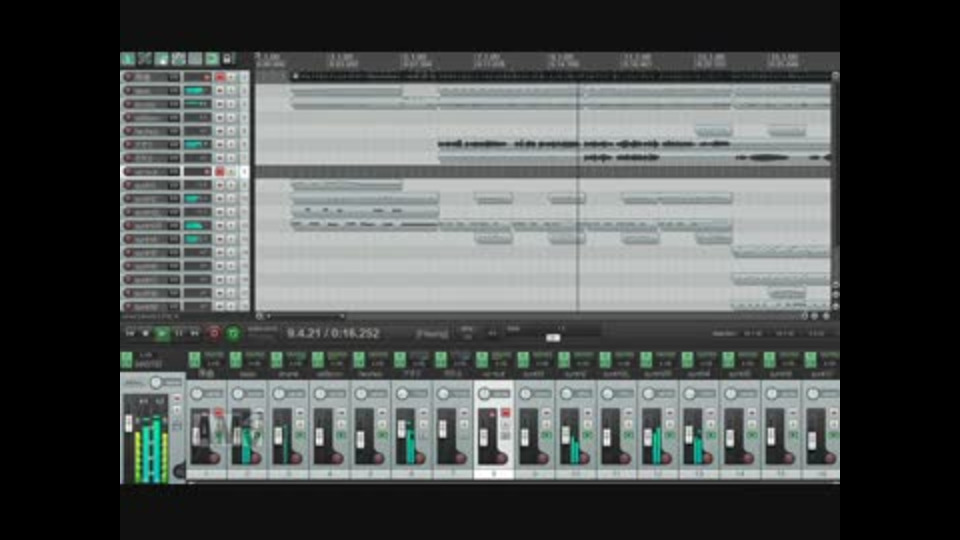Click the pan knob on mixer strip 12

[648, 394]
